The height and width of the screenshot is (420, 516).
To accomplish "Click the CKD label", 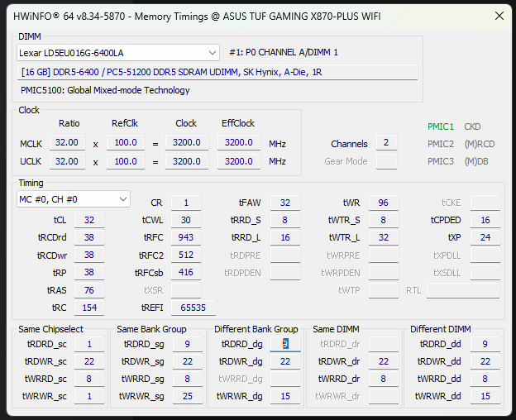I will click(472, 126).
